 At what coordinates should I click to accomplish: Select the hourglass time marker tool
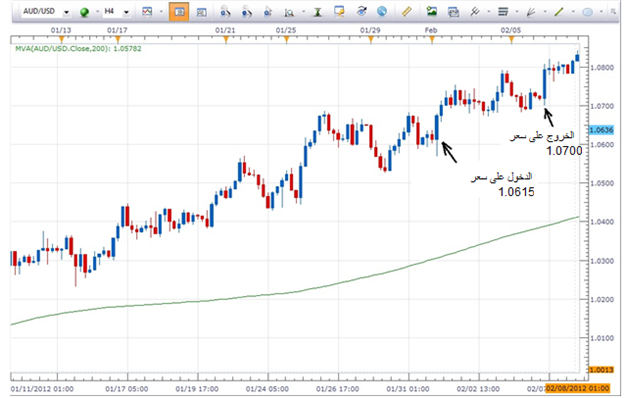click(318, 12)
